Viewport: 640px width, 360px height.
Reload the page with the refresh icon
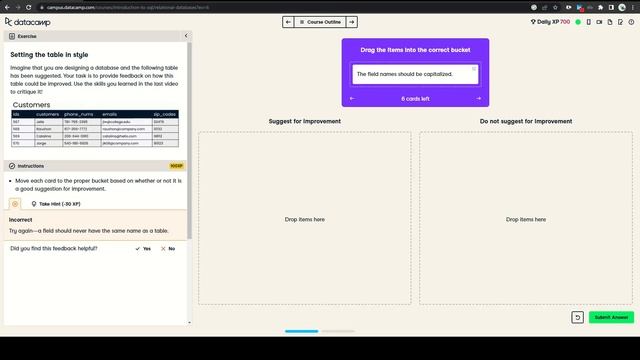tap(29, 7)
